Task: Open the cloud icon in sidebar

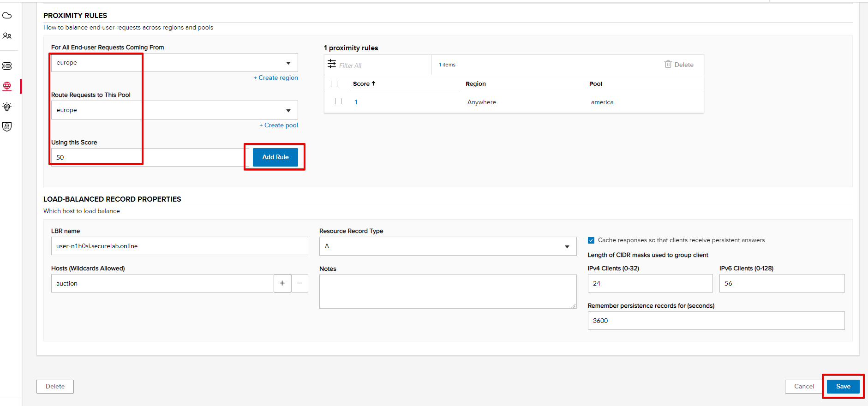Action: pyautogui.click(x=7, y=16)
